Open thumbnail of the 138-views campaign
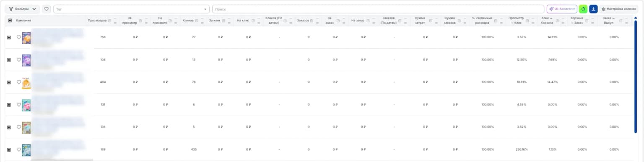The height and width of the screenshot is (162, 644). point(26,128)
